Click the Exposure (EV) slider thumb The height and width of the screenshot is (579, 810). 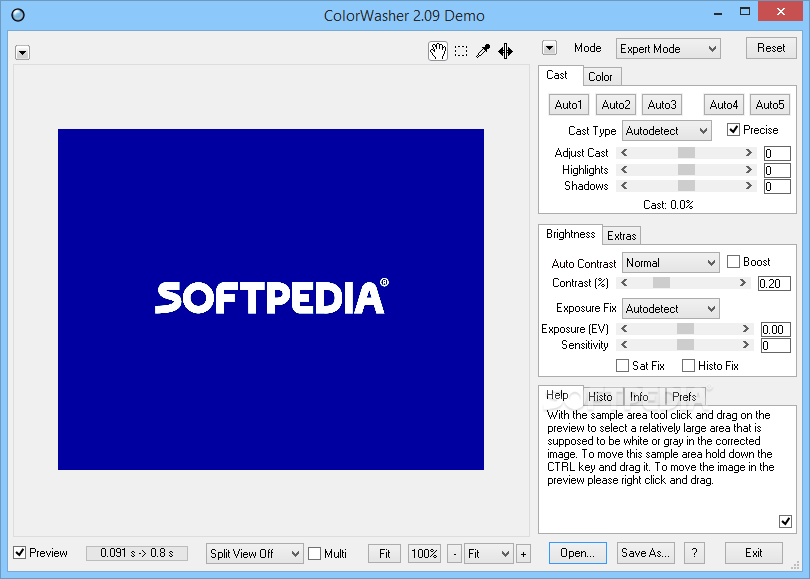686,329
